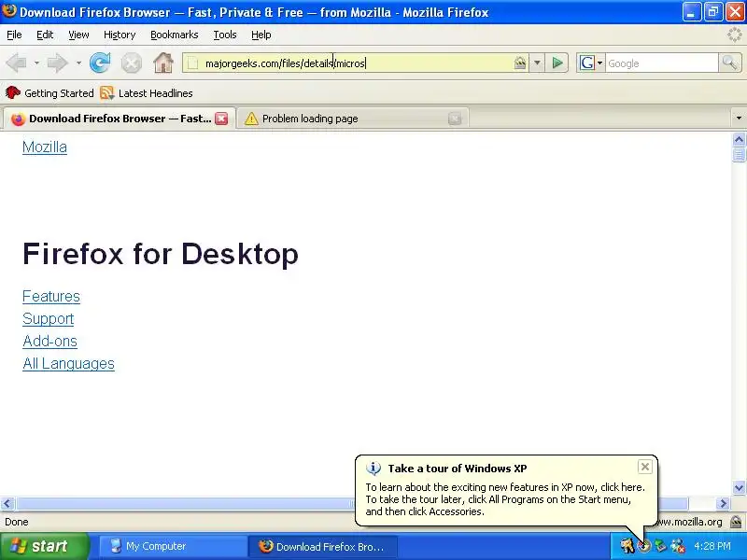Click the Stop loading button
Viewport: 747px width, 560px height.
[131, 63]
